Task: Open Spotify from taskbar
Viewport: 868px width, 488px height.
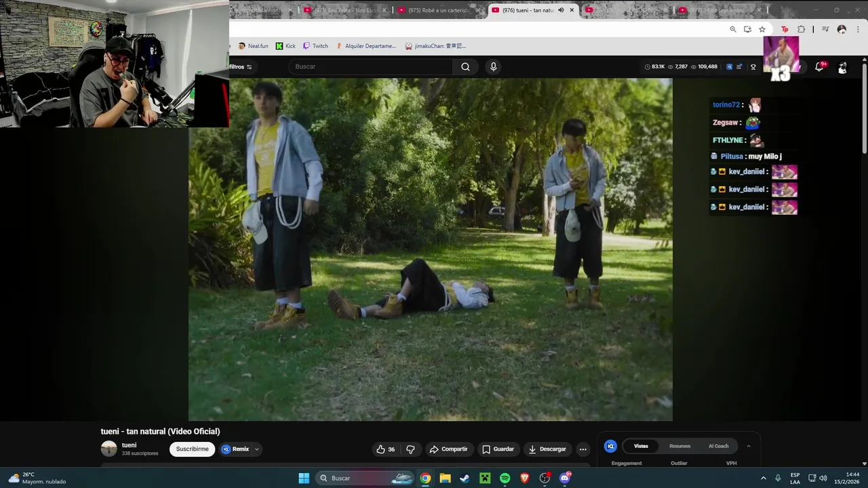Action: click(505, 478)
